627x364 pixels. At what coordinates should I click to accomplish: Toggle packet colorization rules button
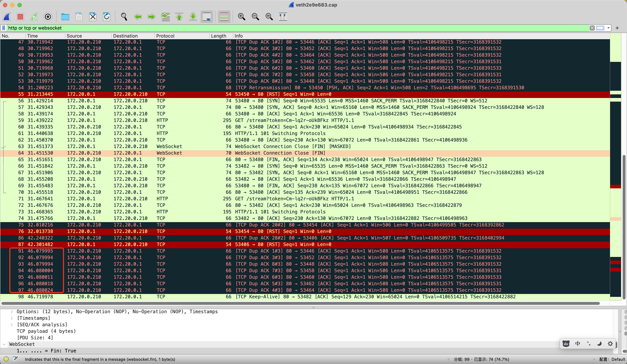point(224,17)
